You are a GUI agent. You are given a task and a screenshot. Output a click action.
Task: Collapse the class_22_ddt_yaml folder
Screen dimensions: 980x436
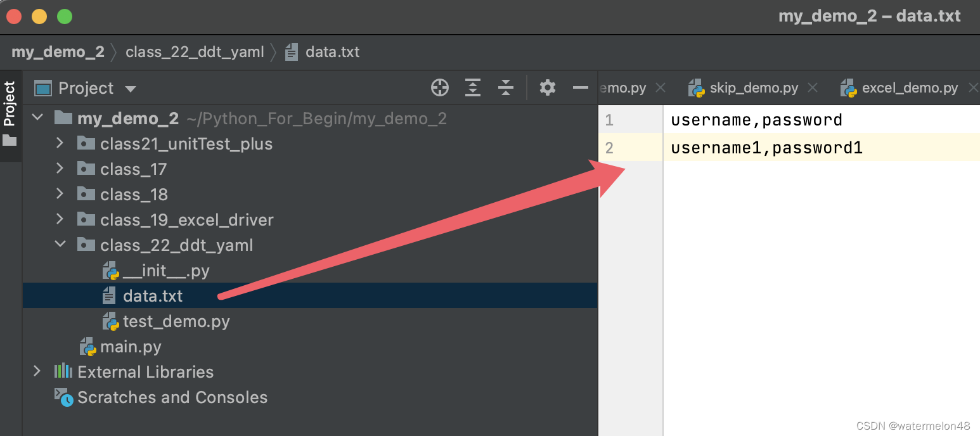[60, 245]
